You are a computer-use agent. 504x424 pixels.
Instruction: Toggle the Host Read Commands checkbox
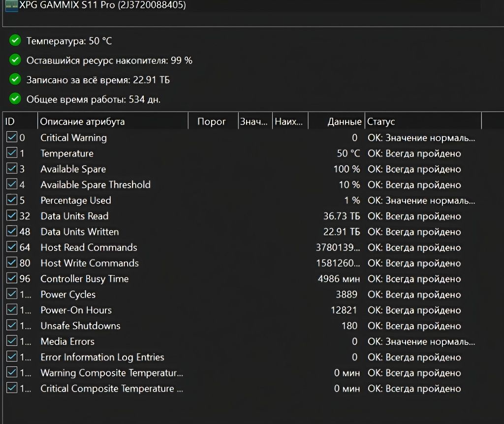[x=12, y=247]
